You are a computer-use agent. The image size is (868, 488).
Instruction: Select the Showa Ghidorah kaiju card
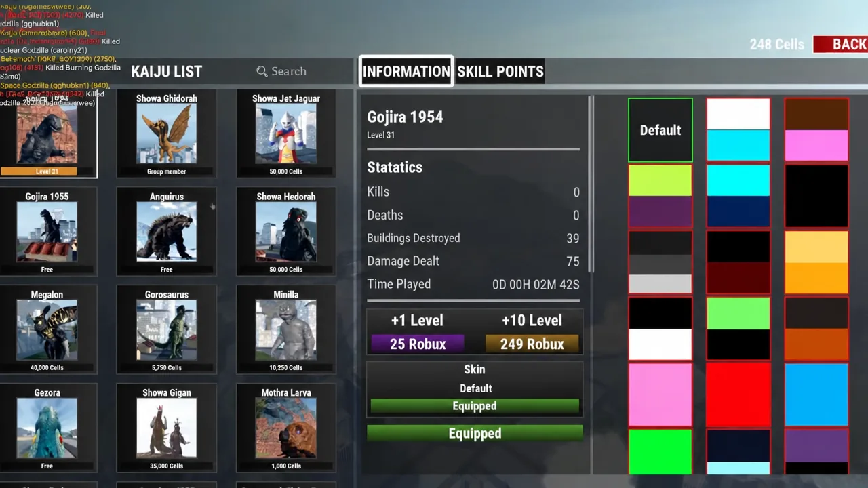coord(167,134)
